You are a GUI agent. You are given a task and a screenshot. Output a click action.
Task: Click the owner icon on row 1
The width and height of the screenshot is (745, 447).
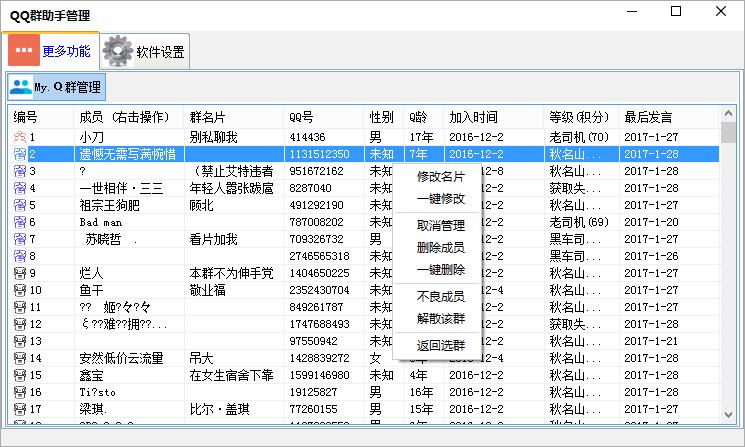pyautogui.click(x=19, y=137)
